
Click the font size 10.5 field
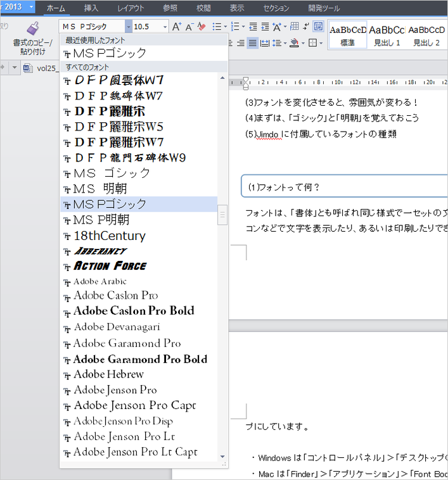pos(147,27)
